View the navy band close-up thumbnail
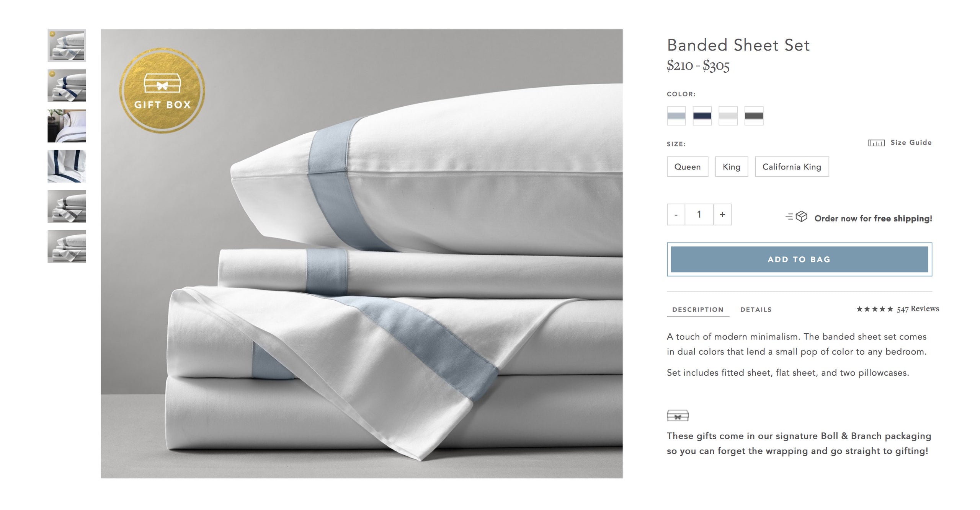Viewport: 980px width, 510px height. click(67, 166)
